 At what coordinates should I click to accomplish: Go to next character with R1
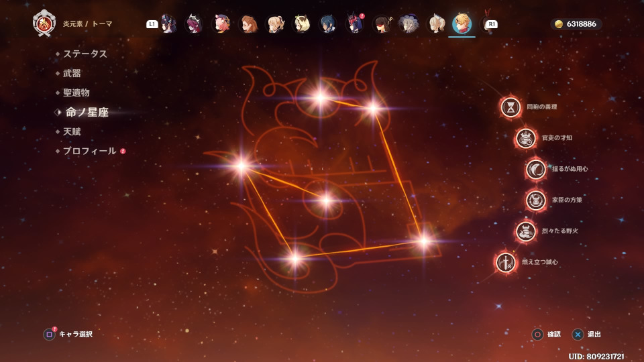(492, 24)
